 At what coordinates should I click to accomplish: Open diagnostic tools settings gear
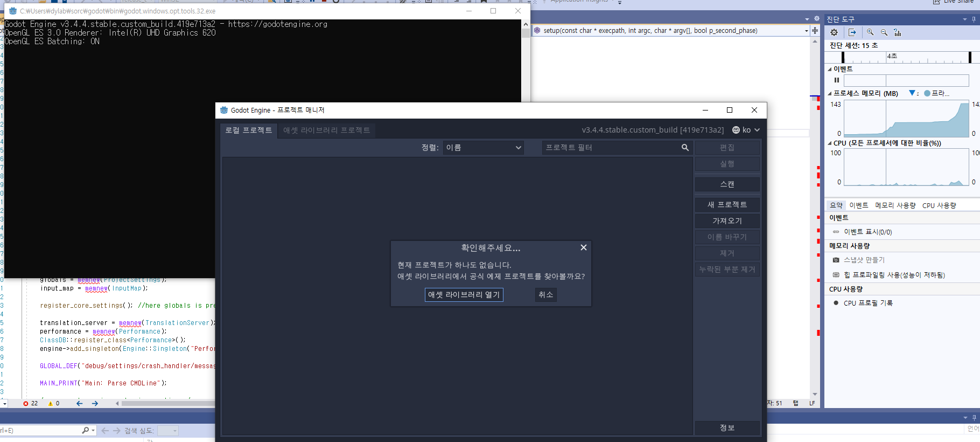pyautogui.click(x=834, y=32)
